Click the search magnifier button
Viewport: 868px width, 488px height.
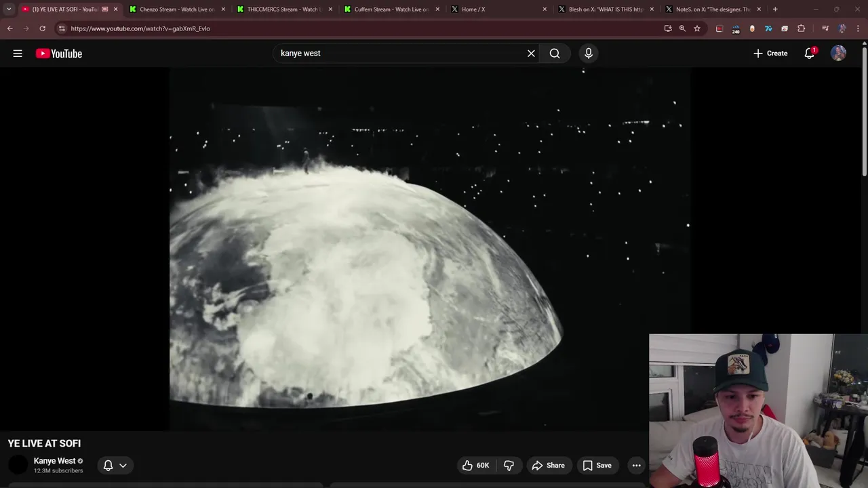[555, 54]
